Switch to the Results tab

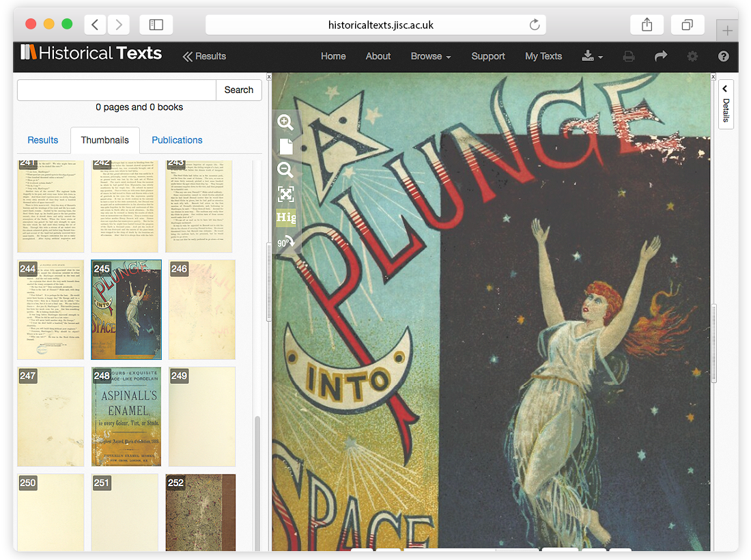[42, 140]
